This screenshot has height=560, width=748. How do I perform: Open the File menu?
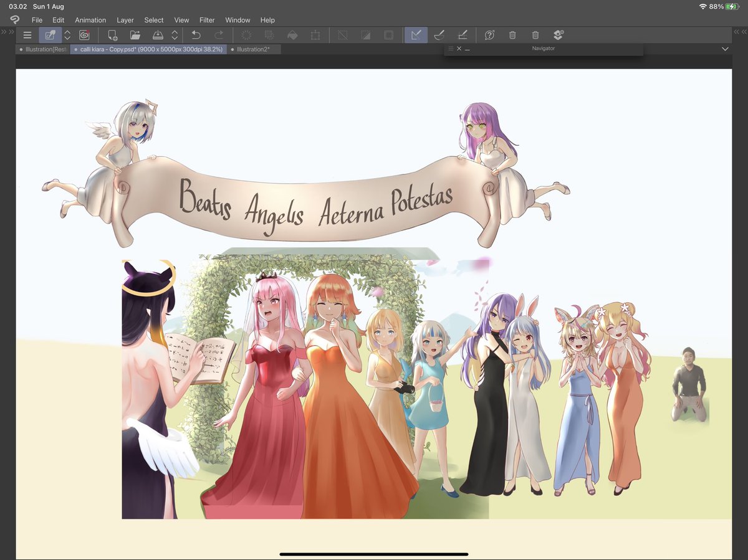coord(37,20)
